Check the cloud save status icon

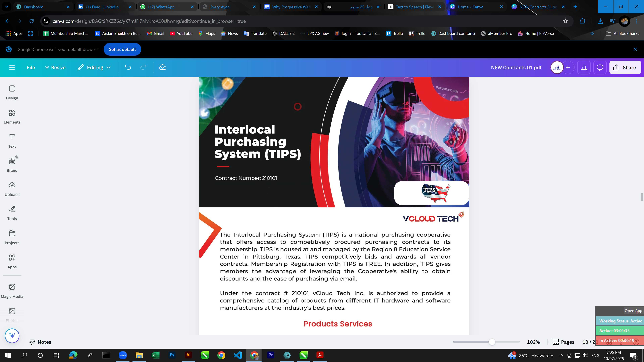pos(163,67)
